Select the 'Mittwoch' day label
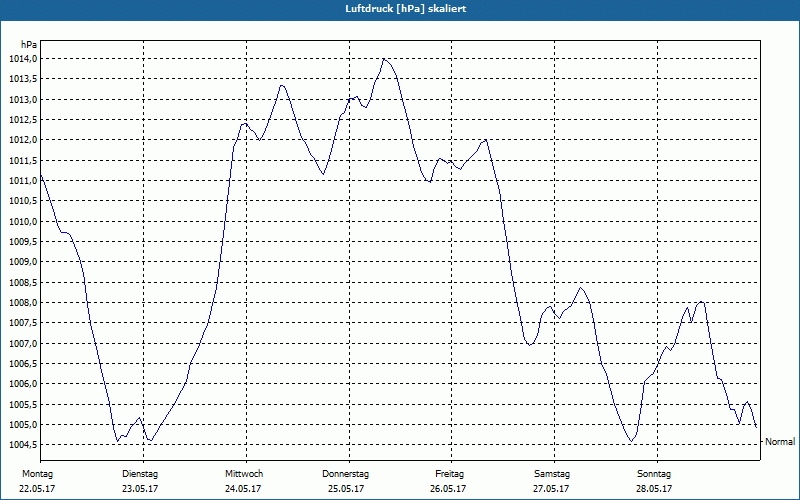800x500 pixels. tap(244, 474)
